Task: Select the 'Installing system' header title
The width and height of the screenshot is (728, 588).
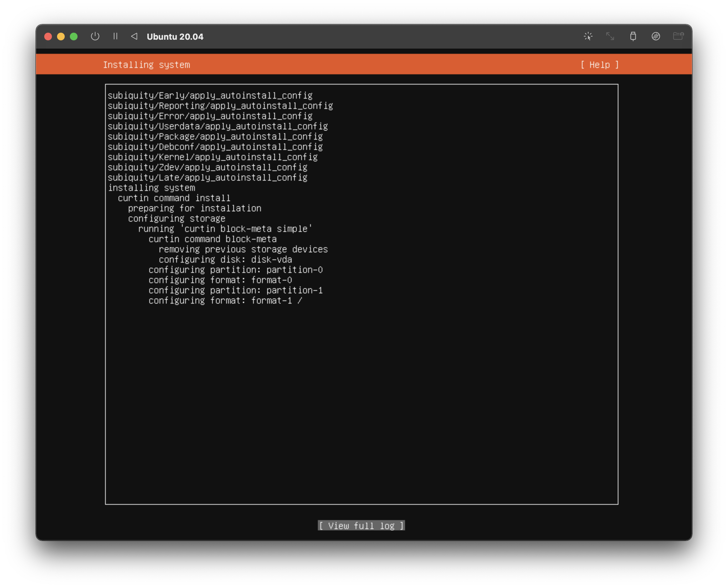Action: pyautogui.click(x=146, y=65)
